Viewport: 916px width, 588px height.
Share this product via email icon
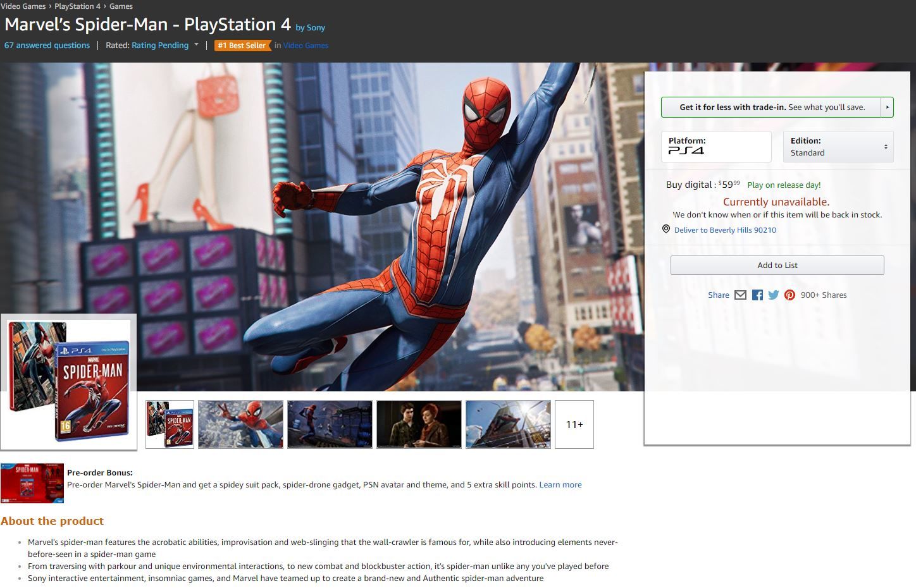[740, 295]
